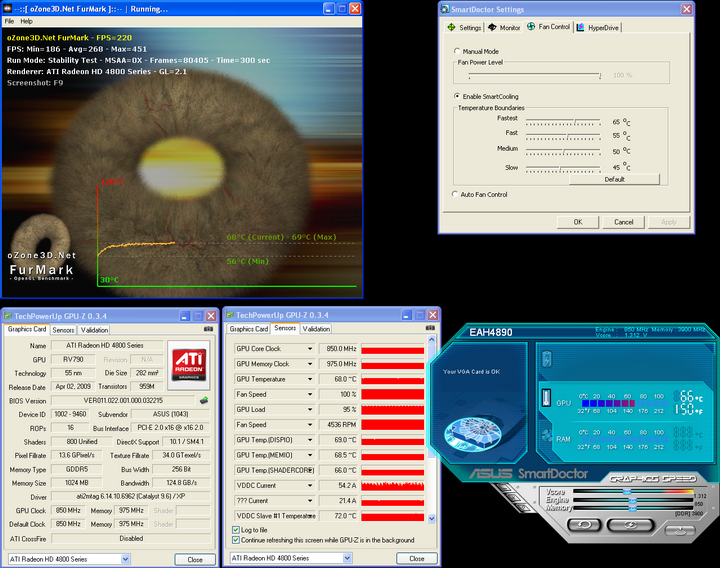Image resolution: width=720 pixels, height=568 pixels.
Task: Select the Auto Fan Control radio button
Action: coord(455,194)
